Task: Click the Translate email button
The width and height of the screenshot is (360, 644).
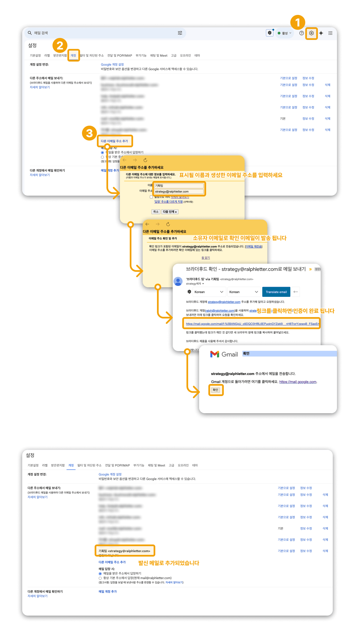Action: 276,292
